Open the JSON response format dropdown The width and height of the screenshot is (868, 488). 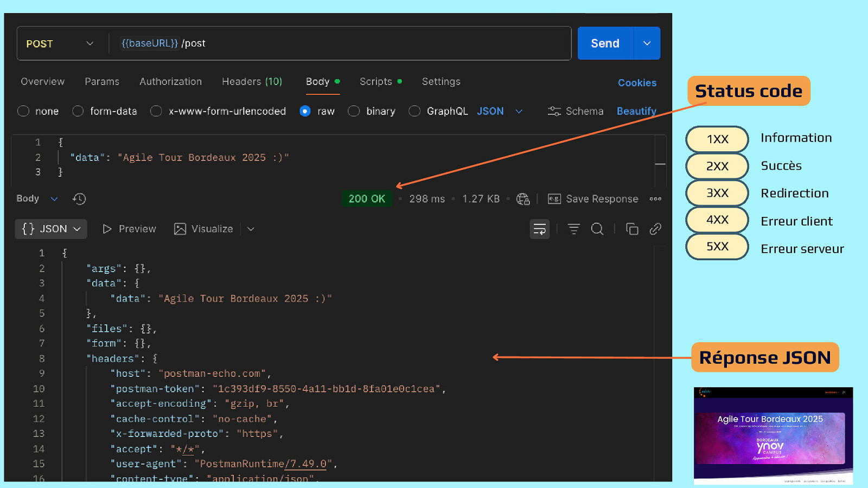(52, 229)
